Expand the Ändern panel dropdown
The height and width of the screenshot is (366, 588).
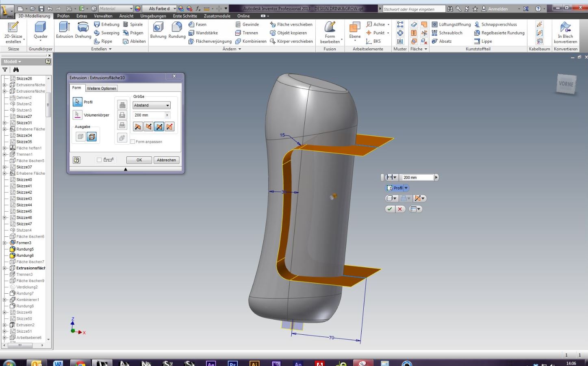coord(232,49)
